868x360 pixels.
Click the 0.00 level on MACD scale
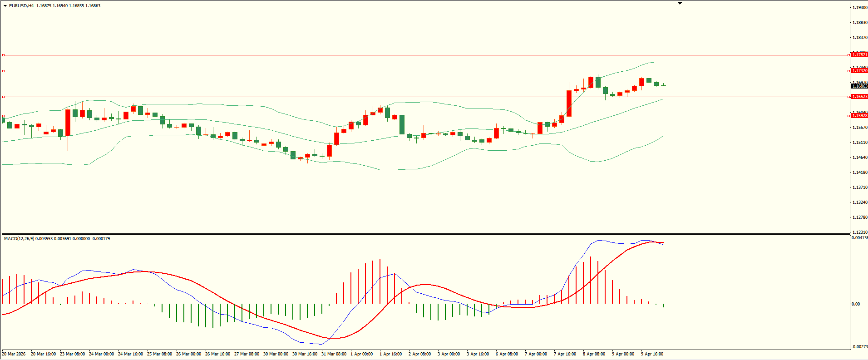(x=856, y=304)
